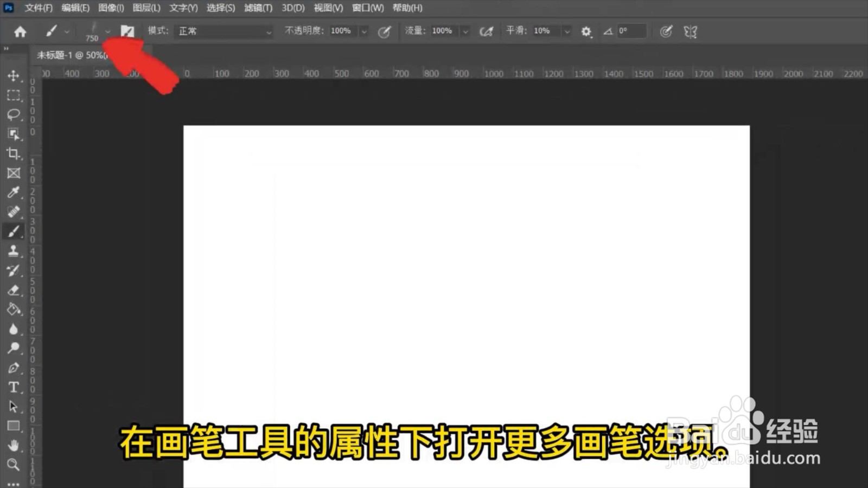Open the 视图(V) menu
Screen dimensions: 868x488
tap(328, 8)
